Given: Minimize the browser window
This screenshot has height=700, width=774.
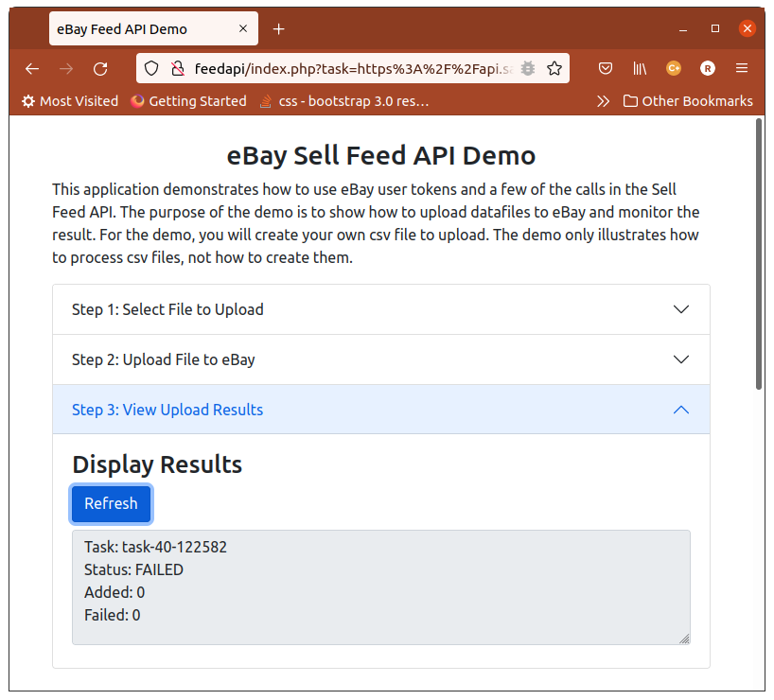Looking at the screenshot, I should click(x=683, y=29).
